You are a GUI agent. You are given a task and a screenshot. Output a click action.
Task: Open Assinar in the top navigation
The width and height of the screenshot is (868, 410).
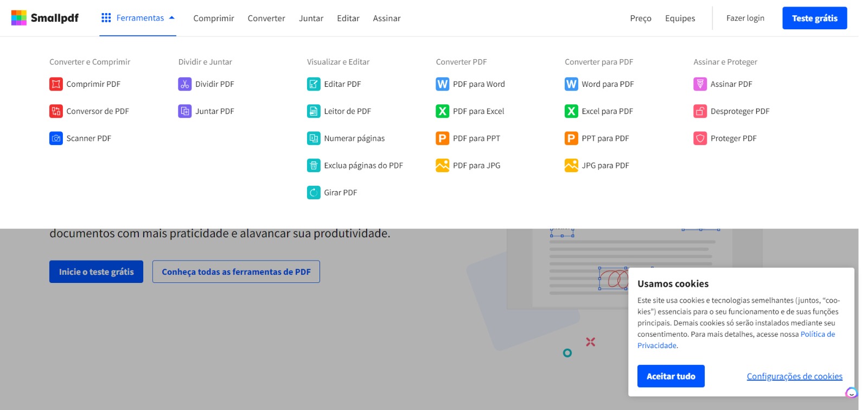tap(387, 18)
